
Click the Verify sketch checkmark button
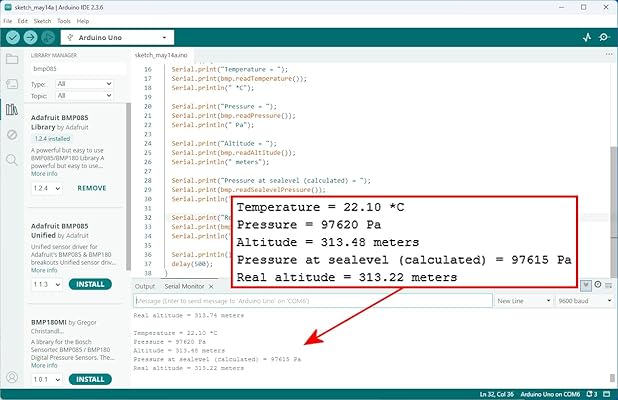pos(13,37)
